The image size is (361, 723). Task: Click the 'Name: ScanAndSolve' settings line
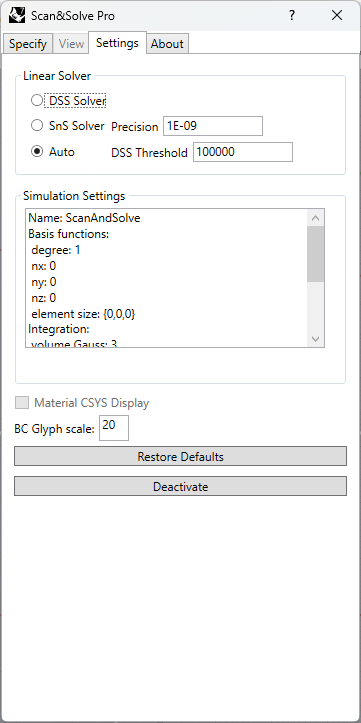84,218
